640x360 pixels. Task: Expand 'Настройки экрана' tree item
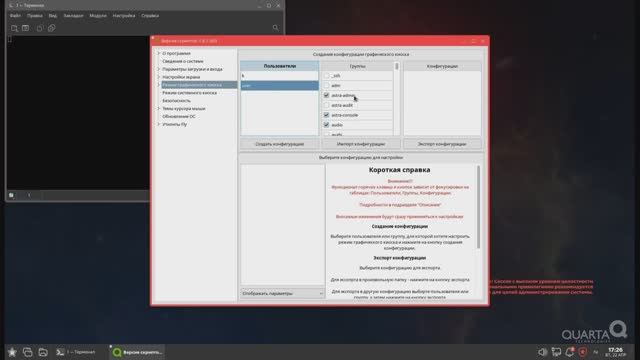[159, 77]
